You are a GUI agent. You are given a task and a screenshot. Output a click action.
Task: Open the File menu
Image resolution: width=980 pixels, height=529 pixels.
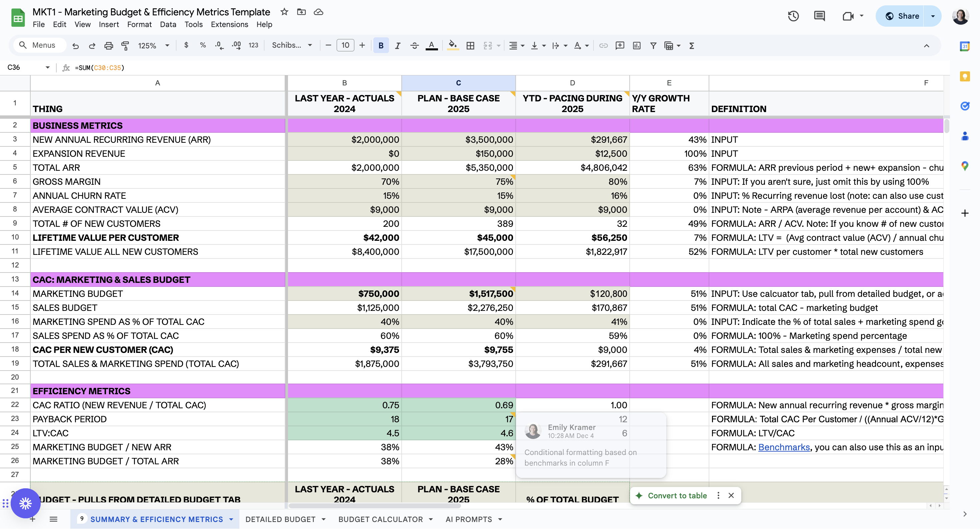(38, 24)
